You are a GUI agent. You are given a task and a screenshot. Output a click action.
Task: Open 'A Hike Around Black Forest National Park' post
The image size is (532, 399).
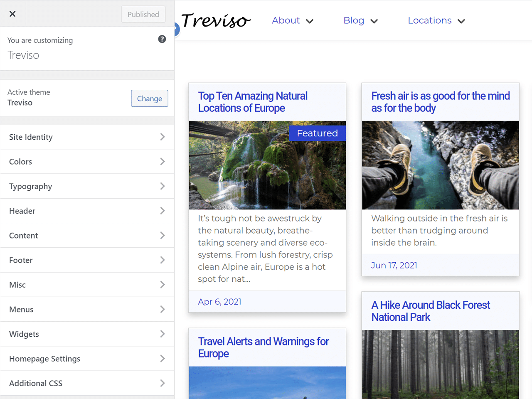coord(431,311)
